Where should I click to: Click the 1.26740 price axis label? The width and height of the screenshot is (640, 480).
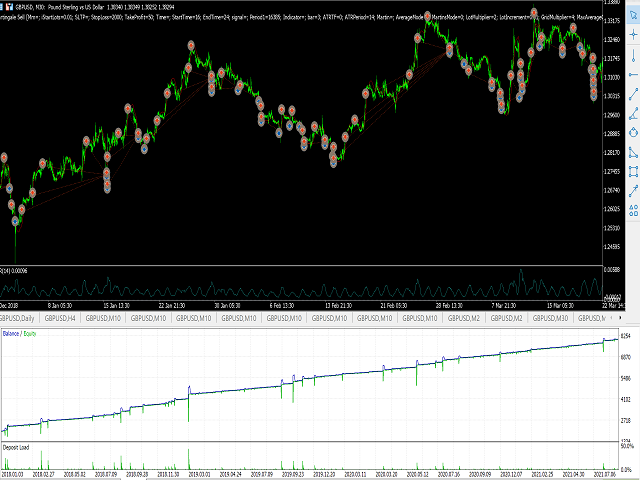tap(612, 190)
